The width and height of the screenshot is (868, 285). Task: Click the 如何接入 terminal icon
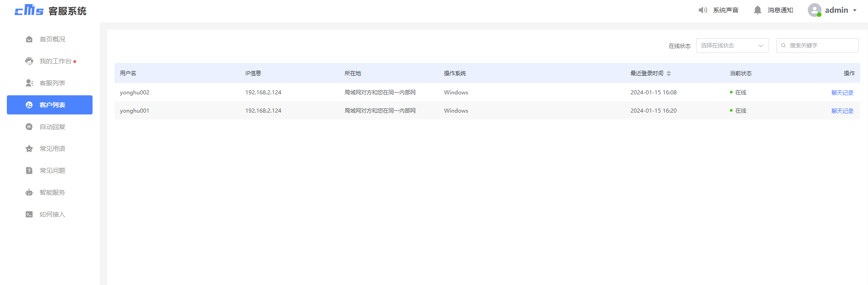29,214
